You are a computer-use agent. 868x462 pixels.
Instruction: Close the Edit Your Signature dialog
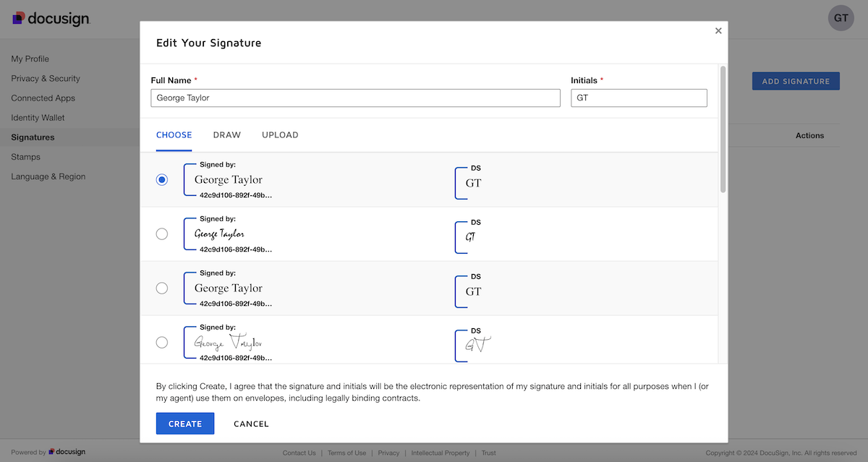[x=718, y=30]
